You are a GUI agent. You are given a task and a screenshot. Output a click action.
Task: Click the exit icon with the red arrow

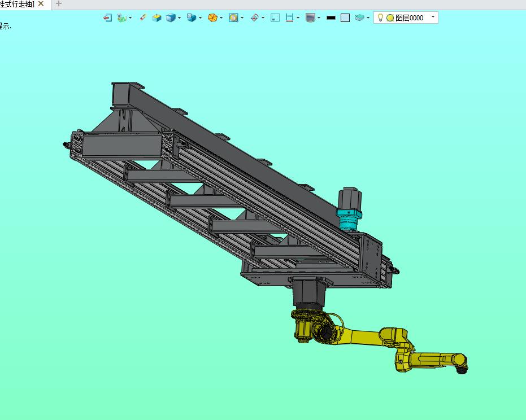click(x=107, y=17)
